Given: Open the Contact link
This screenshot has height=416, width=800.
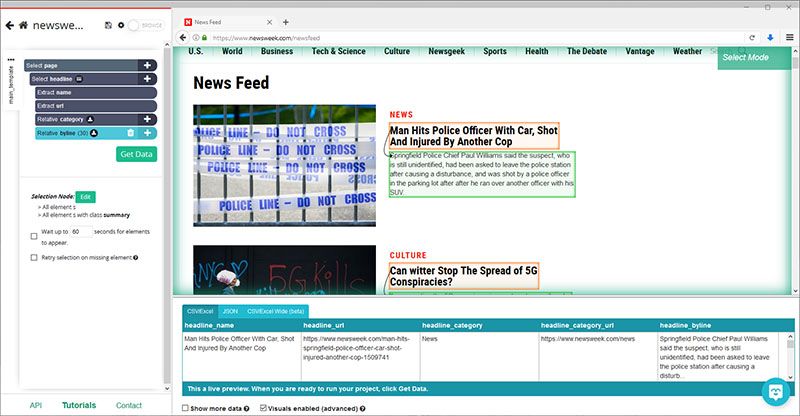Looking at the screenshot, I should [x=129, y=405].
